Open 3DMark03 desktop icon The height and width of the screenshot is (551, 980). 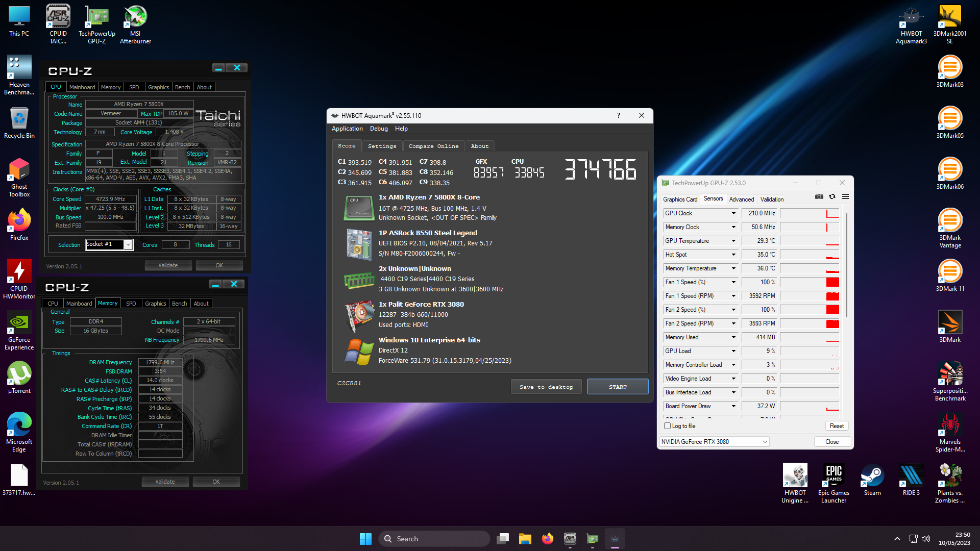[x=950, y=71]
